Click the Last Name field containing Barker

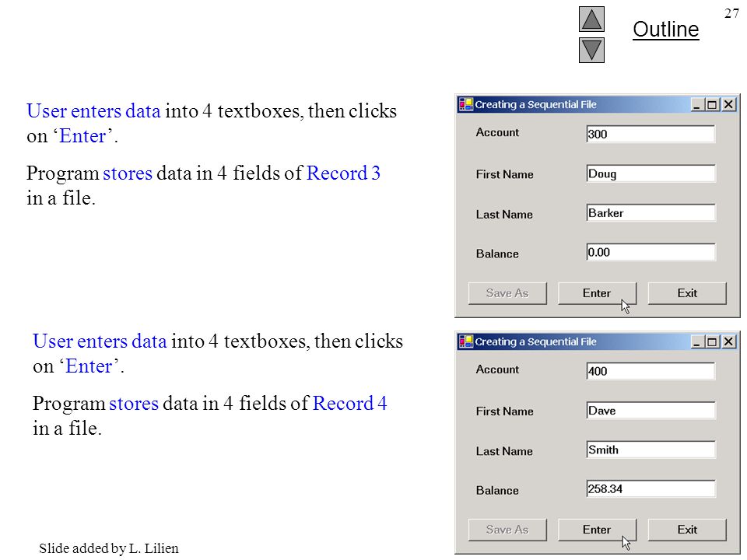(651, 213)
